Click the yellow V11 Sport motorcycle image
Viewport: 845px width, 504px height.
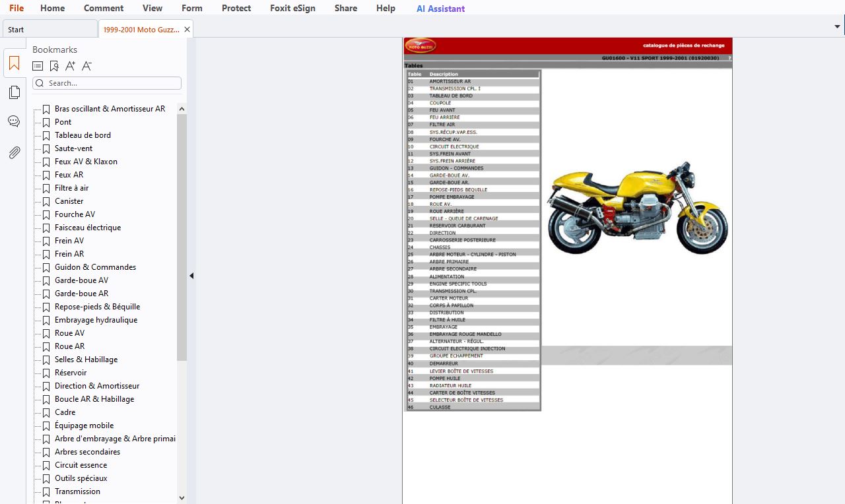[x=638, y=208]
